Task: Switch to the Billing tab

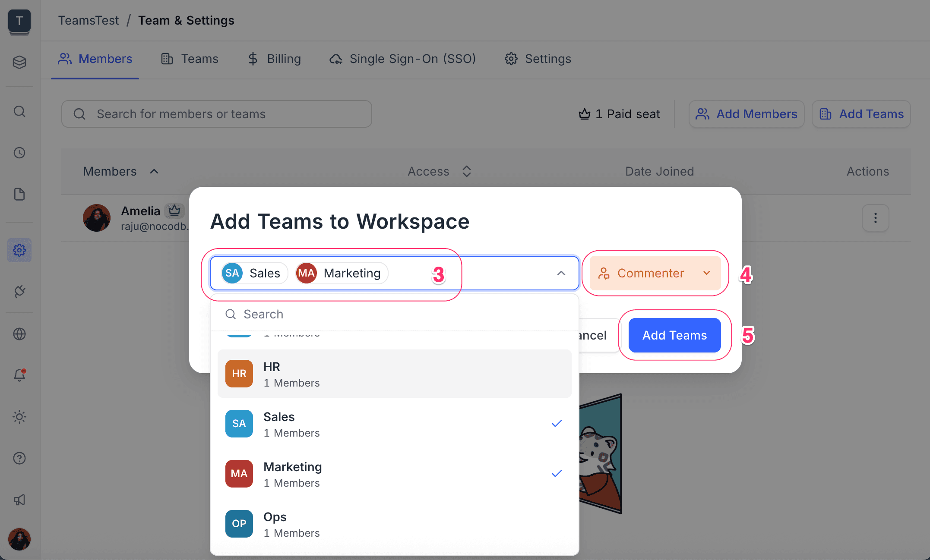Action: tap(275, 59)
